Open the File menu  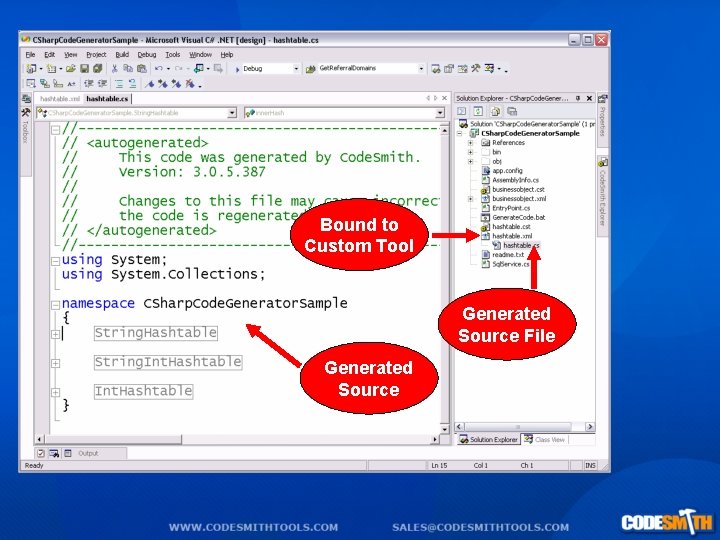click(30, 55)
